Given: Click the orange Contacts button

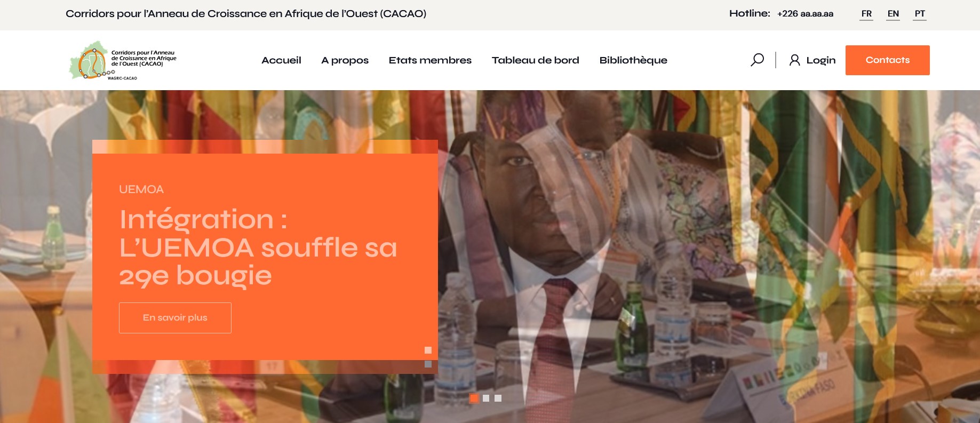Looking at the screenshot, I should tap(887, 60).
